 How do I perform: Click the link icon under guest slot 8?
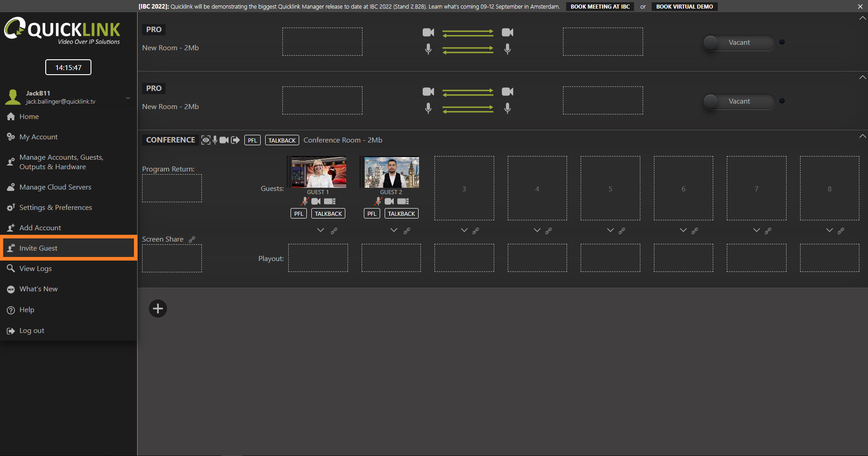841,231
